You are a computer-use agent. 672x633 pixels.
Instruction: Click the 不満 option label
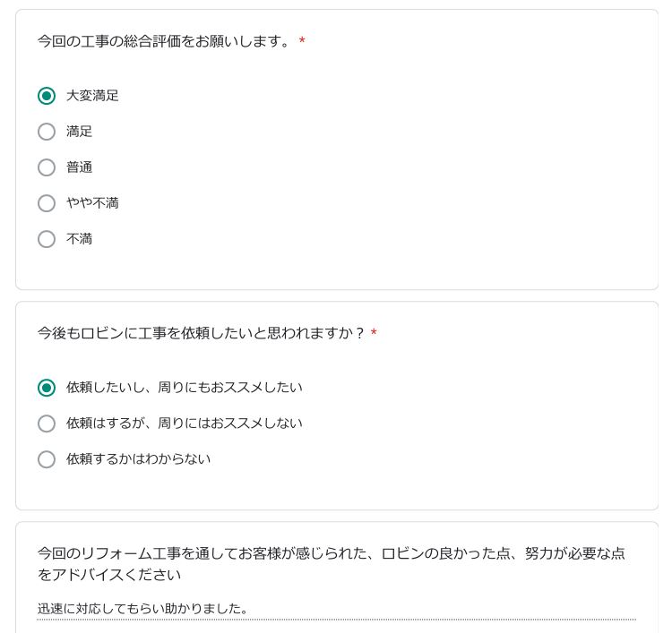(79, 239)
